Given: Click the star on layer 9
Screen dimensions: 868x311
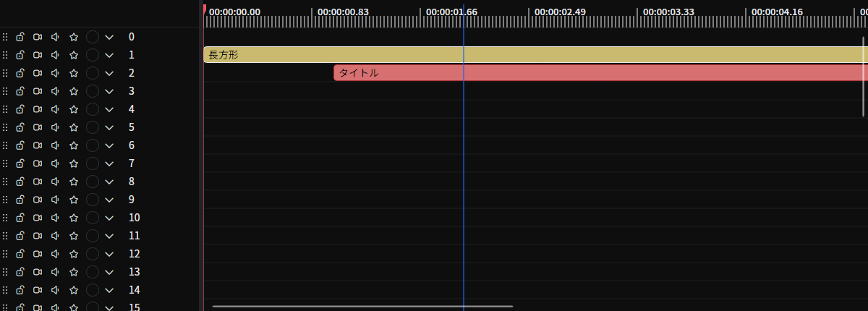Looking at the screenshot, I should click(x=73, y=200).
